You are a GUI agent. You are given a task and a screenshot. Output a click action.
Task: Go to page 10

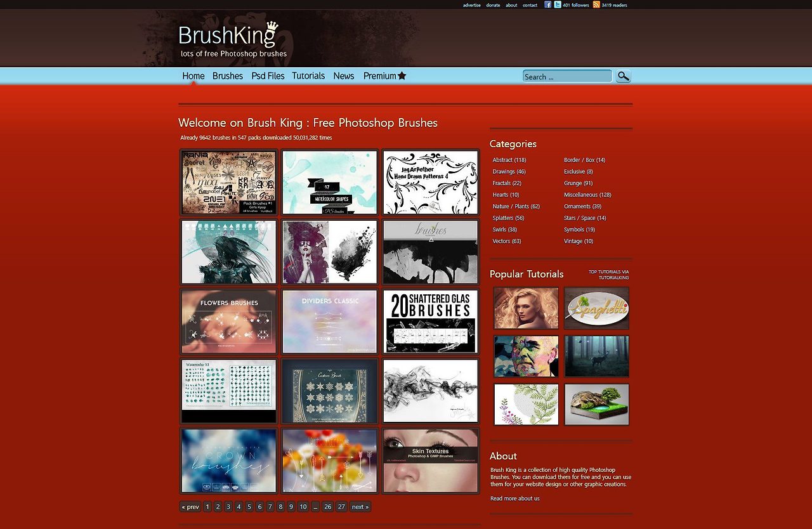point(303,507)
